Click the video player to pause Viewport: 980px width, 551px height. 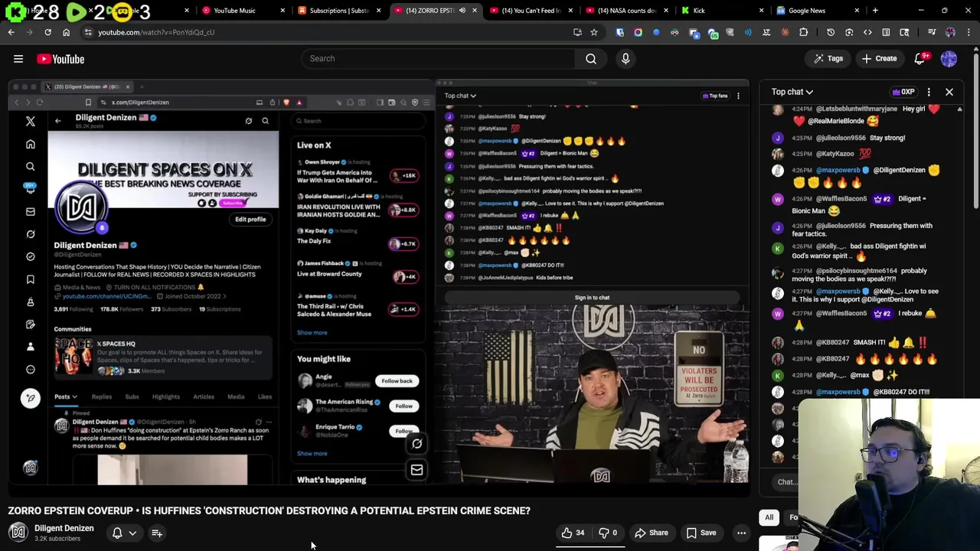coord(378,283)
